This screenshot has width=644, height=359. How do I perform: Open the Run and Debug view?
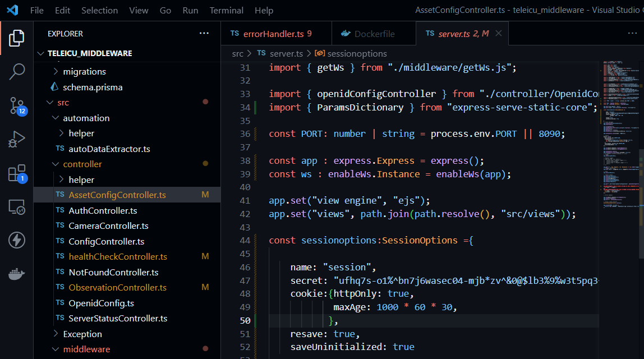[16, 139]
